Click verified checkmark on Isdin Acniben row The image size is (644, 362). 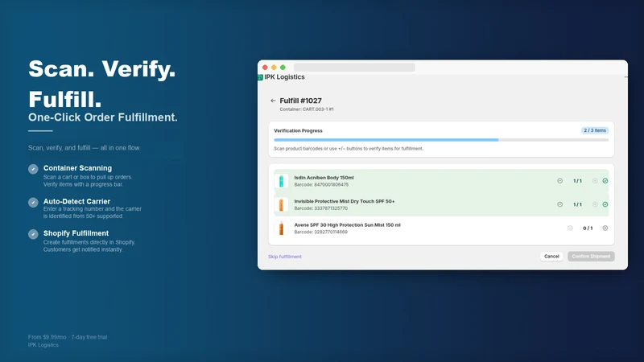tap(605, 180)
